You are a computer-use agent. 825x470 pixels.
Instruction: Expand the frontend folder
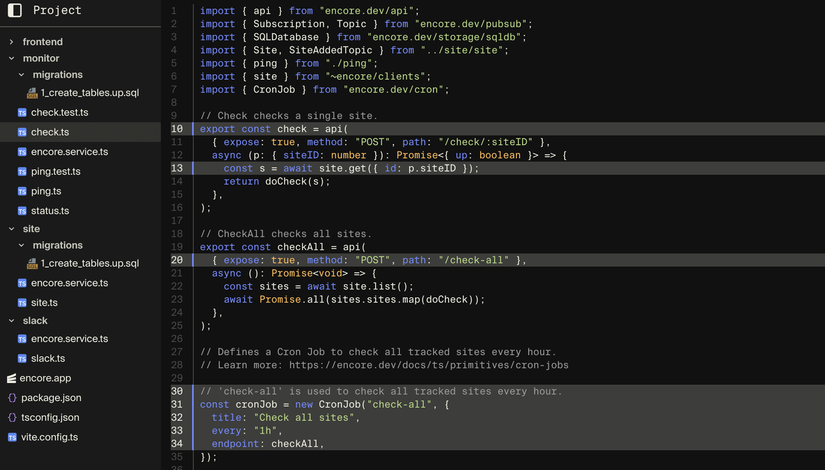(x=12, y=42)
